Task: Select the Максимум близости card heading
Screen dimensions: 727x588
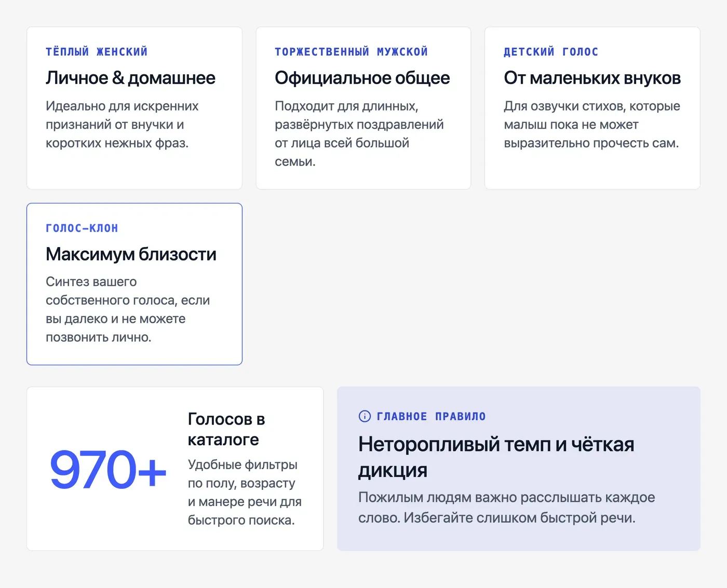Action: click(x=131, y=254)
